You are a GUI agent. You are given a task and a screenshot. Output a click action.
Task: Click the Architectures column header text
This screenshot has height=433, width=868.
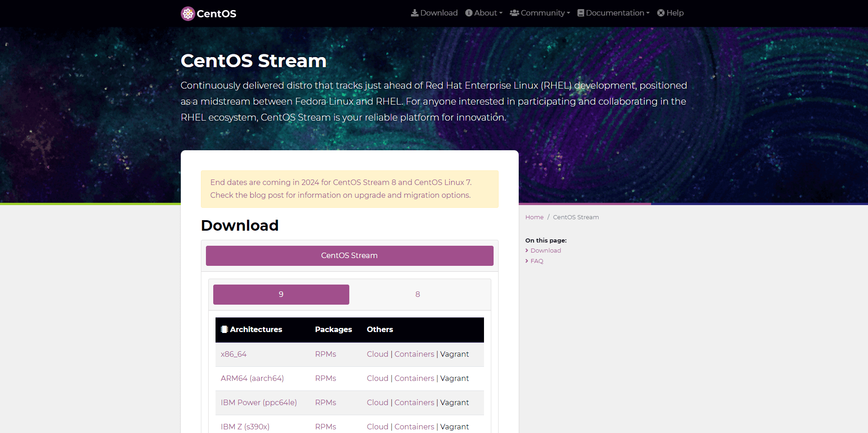click(256, 329)
